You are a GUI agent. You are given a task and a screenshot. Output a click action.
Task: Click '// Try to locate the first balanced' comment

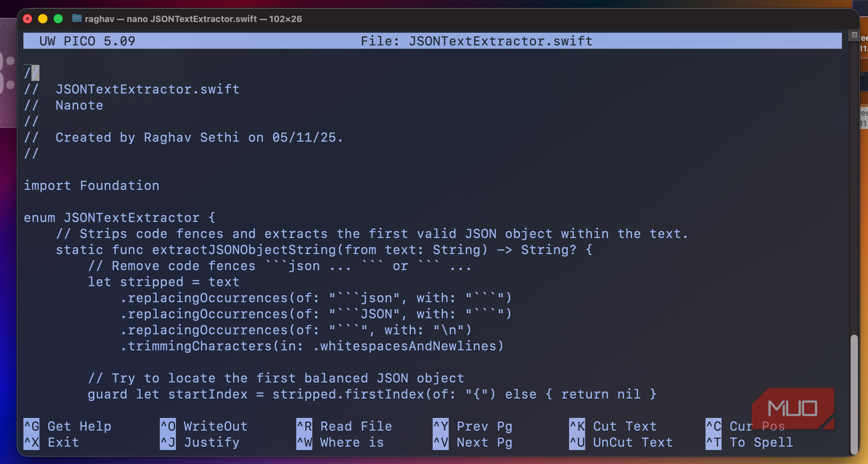tap(276, 378)
